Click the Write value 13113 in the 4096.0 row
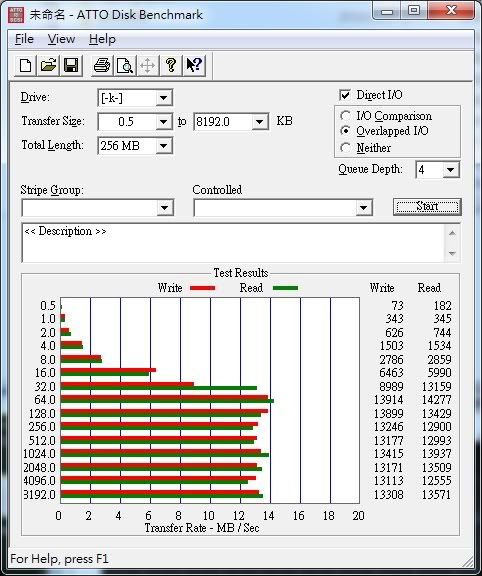 coord(388,481)
